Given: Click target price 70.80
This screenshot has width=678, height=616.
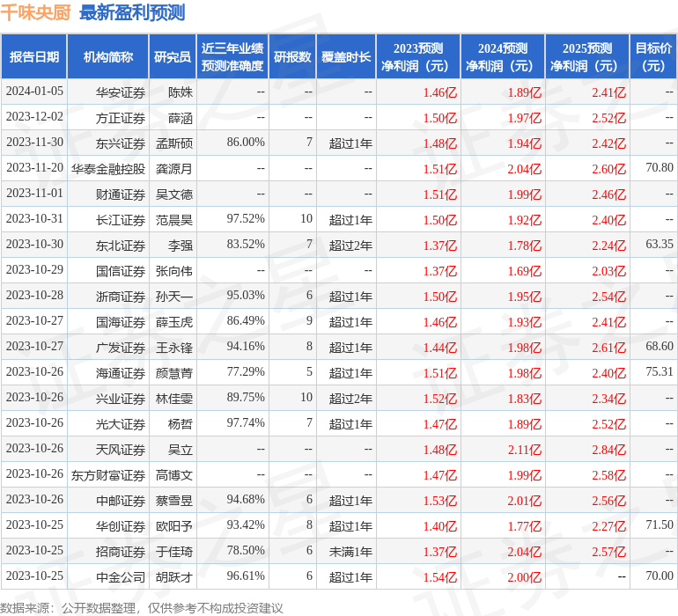Looking at the screenshot, I should 660,167.
